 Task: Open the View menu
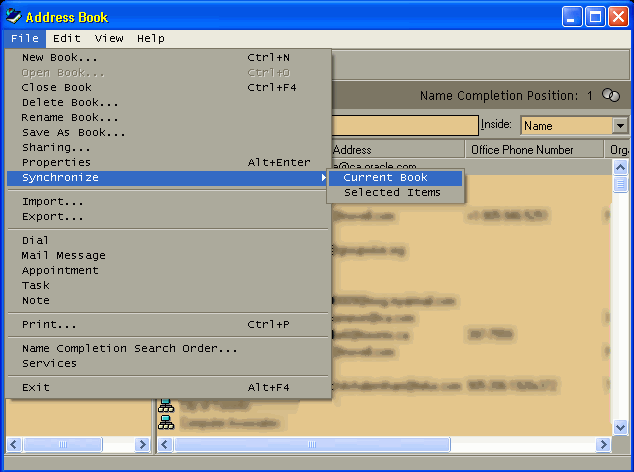click(x=109, y=39)
